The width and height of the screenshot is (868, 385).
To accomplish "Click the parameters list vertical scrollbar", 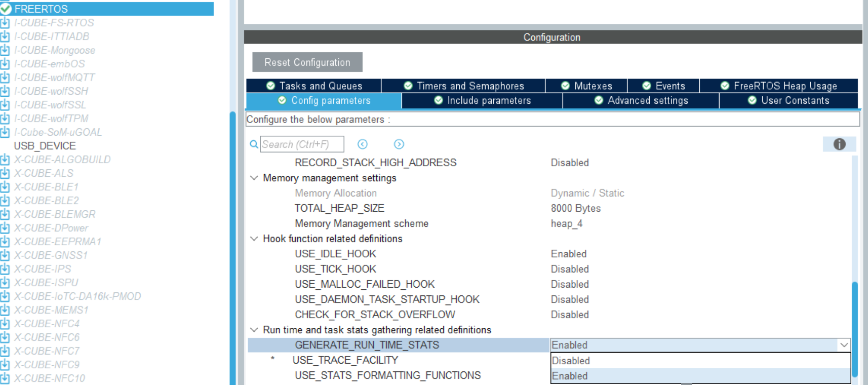I will (854, 329).
